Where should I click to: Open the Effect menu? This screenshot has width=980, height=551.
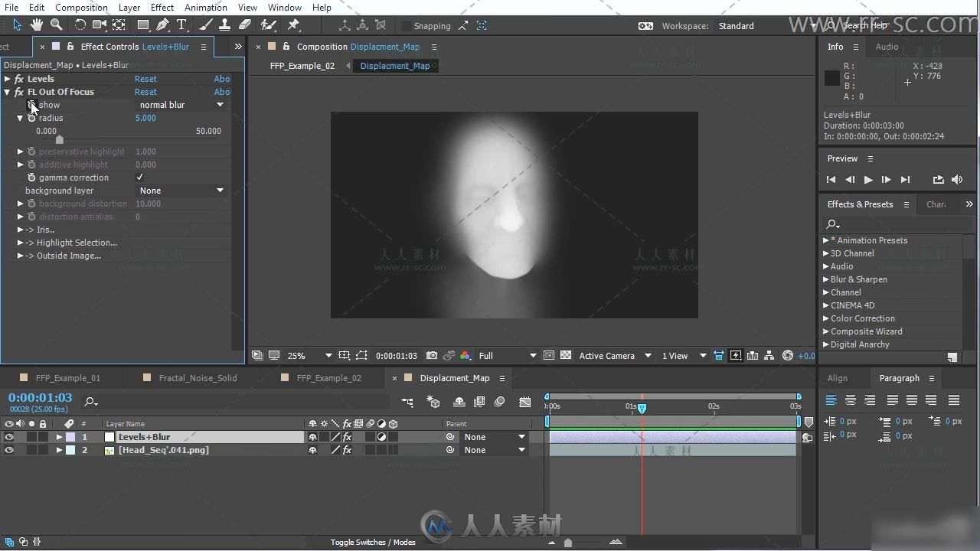(x=162, y=7)
